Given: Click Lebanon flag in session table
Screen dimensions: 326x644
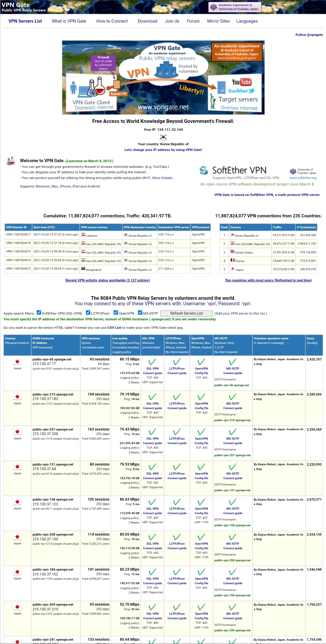Looking at the screenshot, I should click(83, 235).
